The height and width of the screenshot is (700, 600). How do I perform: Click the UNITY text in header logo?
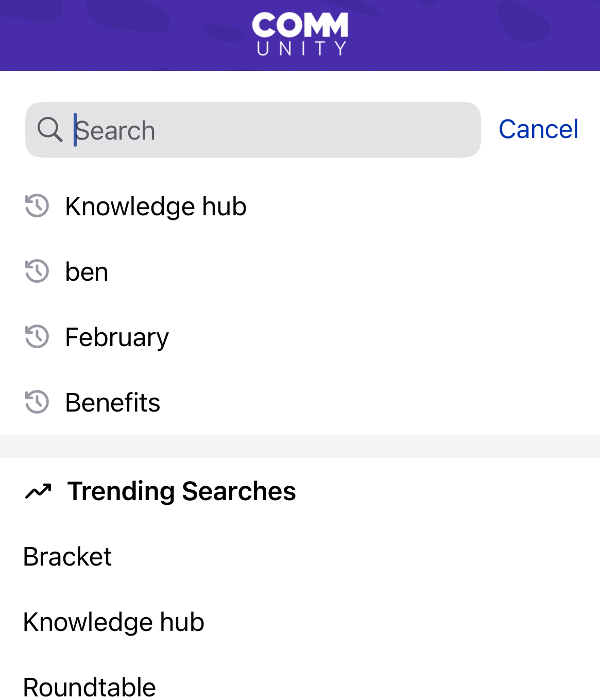pyautogui.click(x=301, y=48)
